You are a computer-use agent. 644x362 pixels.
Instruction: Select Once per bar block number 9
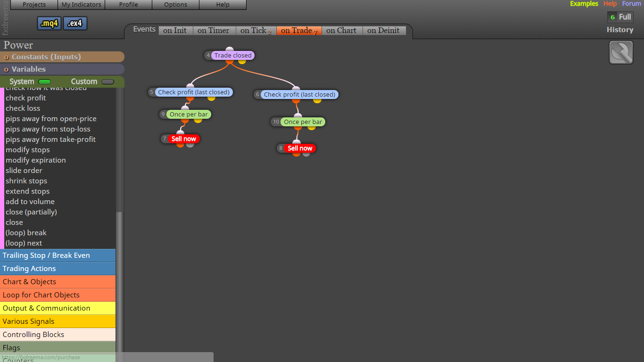(x=189, y=115)
